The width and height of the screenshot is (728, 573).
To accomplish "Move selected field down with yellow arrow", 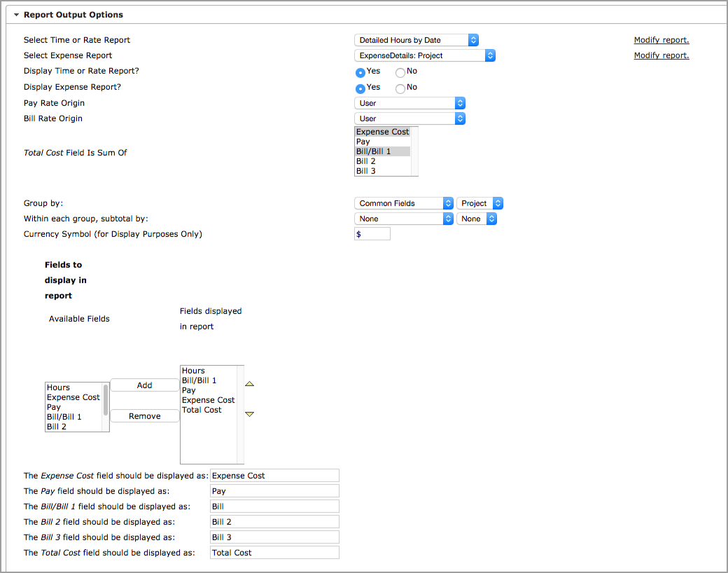I will click(x=249, y=414).
